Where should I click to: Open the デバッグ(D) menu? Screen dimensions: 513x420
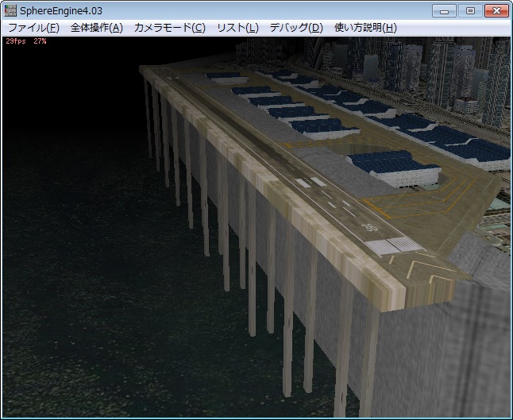tap(296, 28)
